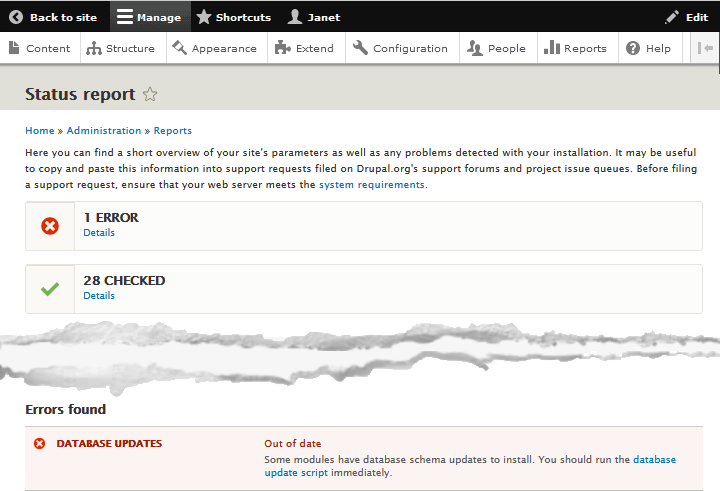720x491 pixels.
Task: Toggle toolbar orientation with the collapse arrow icon
Action: click(705, 48)
